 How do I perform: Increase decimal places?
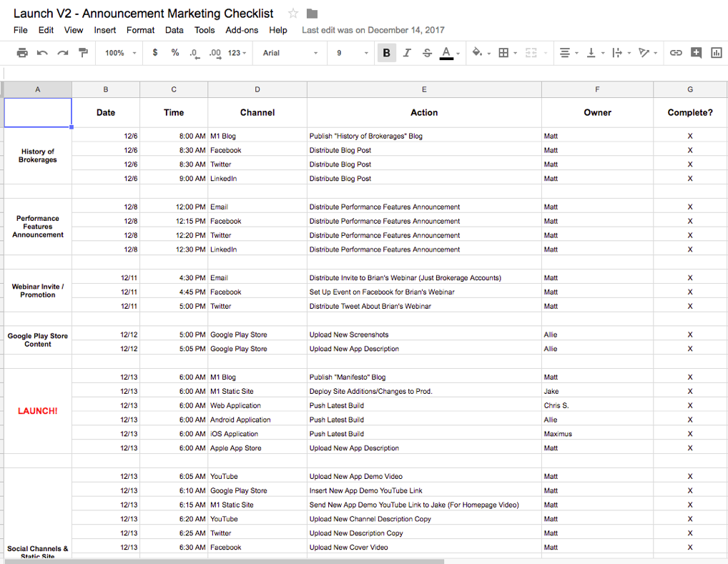coord(215,54)
